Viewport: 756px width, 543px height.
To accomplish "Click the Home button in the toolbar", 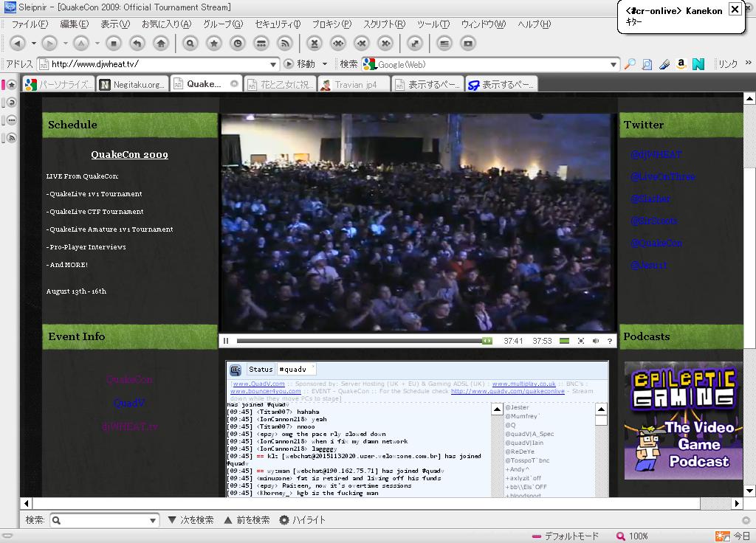I will coord(161,44).
